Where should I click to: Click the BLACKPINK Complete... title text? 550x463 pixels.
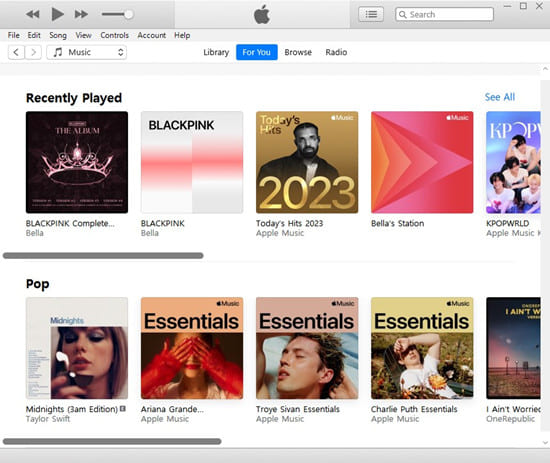70,223
